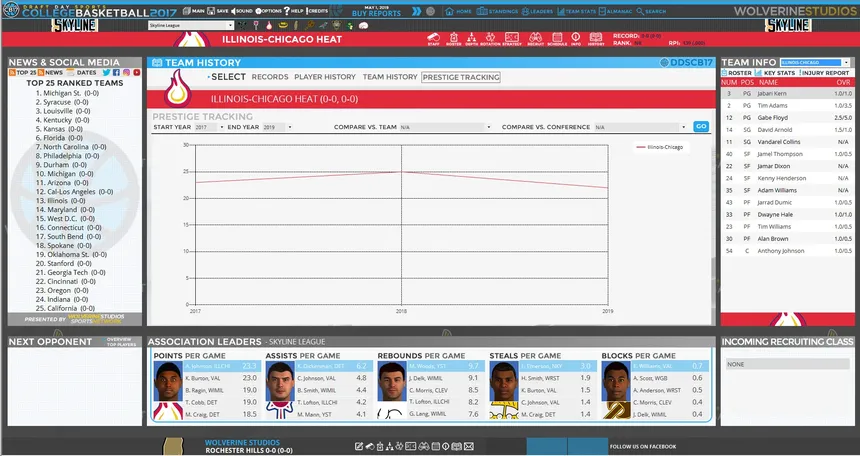Click the Sound speaker icon
Viewport: 860px width, 456px height.
(242, 11)
